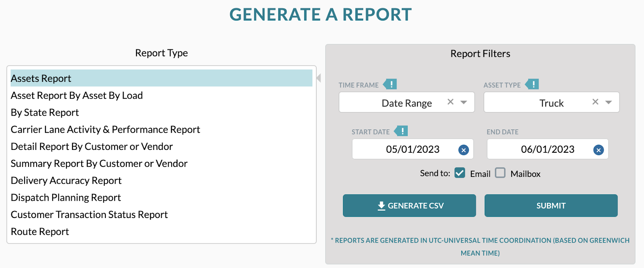Click the Submit button
644x268 pixels.
551,206
